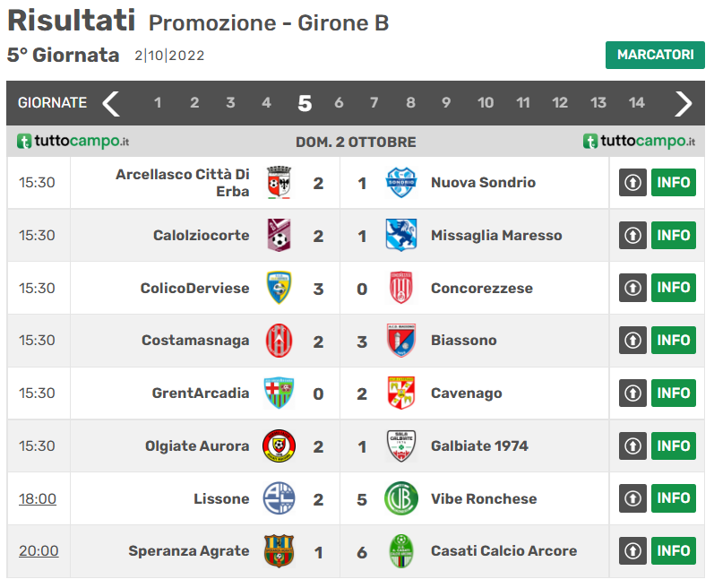The width and height of the screenshot is (714, 588).
Task: Click the Vibe Ronchese green logo
Action: click(x=400, y=498)
